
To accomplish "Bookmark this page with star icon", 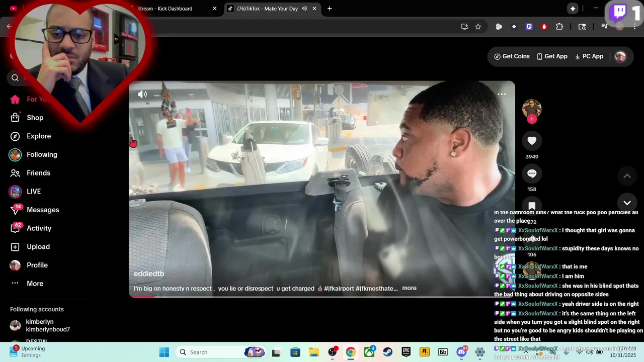I will [x=478, y=27].
